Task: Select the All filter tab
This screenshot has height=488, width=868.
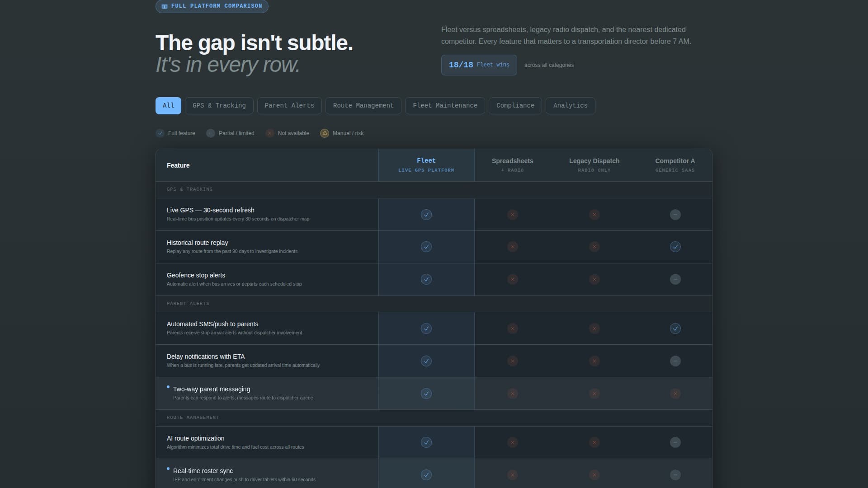Action: click(x=168, y=106)
